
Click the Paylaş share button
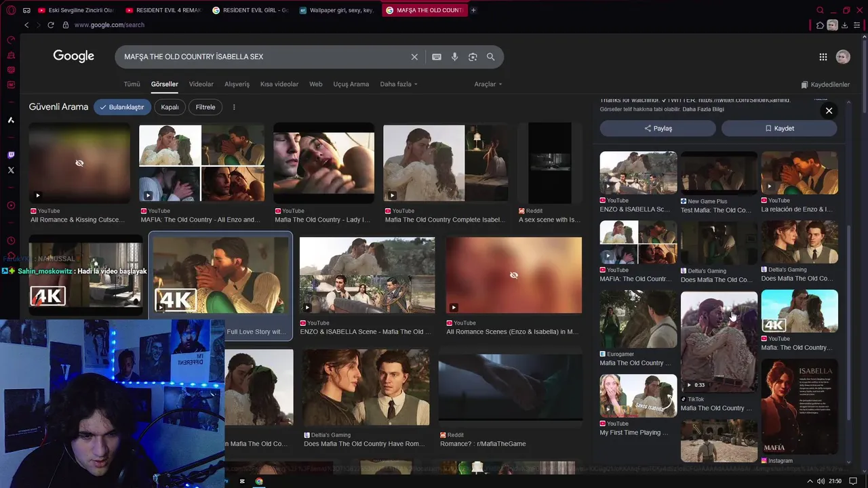(658, 128)
